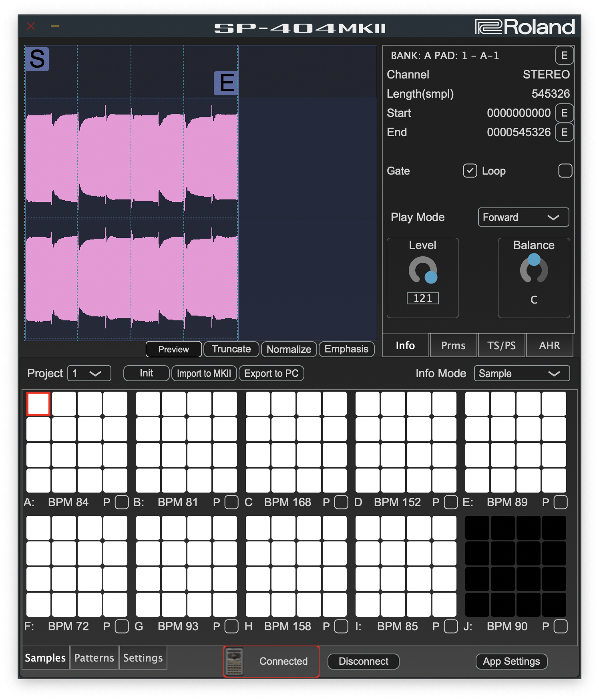599x700 pixels.
Task: Close the SP-404MKII window with red X
Action: click(x=31, y=26)
